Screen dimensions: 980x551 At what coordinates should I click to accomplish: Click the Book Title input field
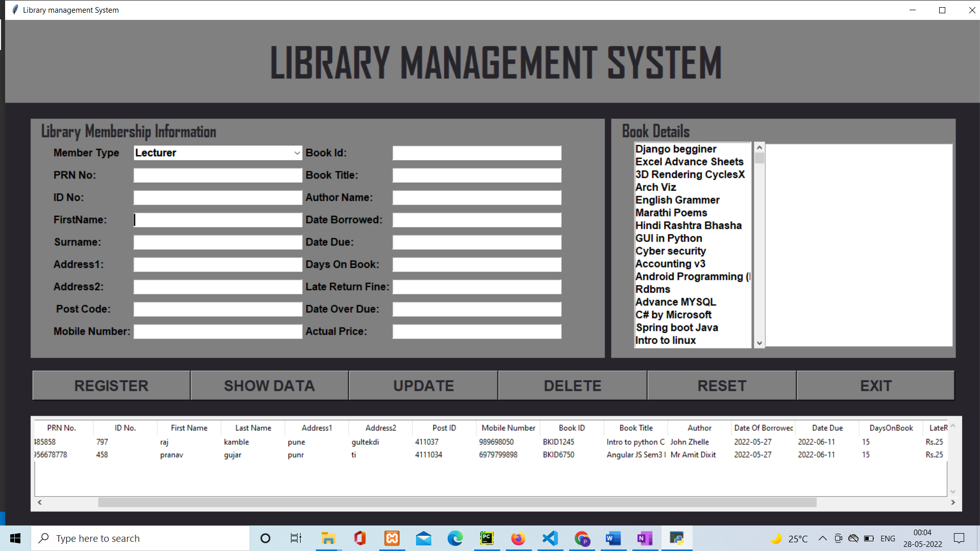point(477,176)
